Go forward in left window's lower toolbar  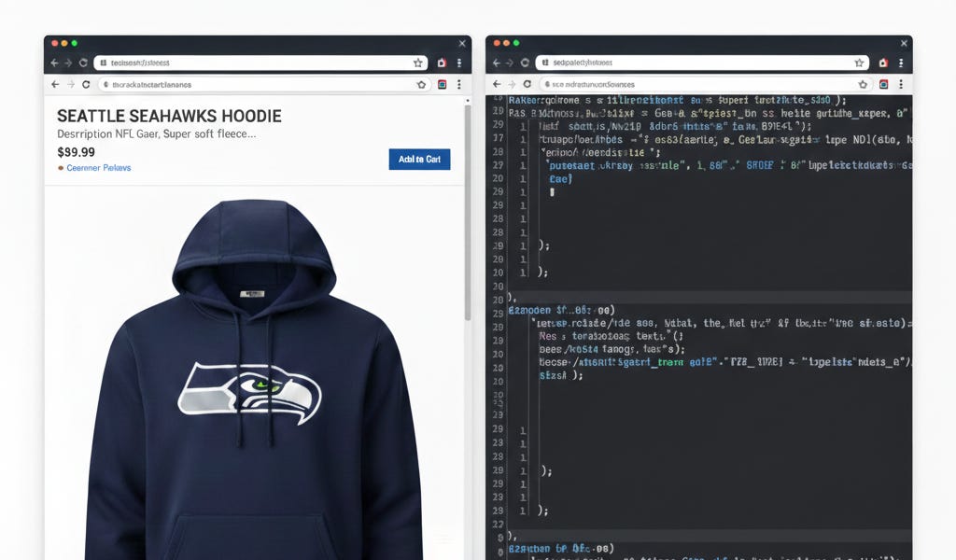(71, 85)
